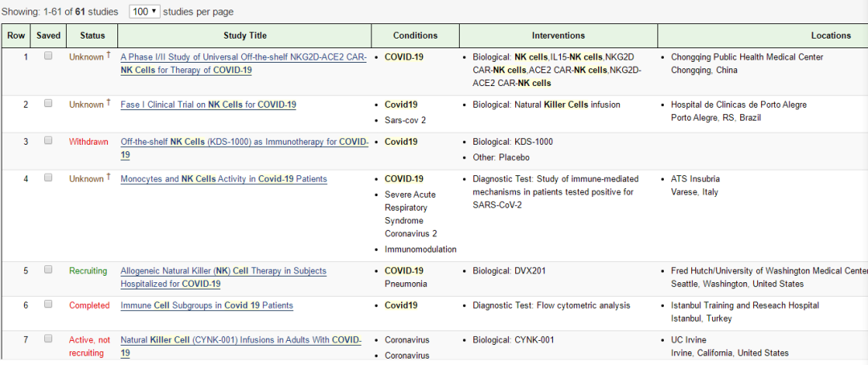Viewport: 868px width, 365px height.
Task: Click the Study Title column header
Action: coord(244,35)
